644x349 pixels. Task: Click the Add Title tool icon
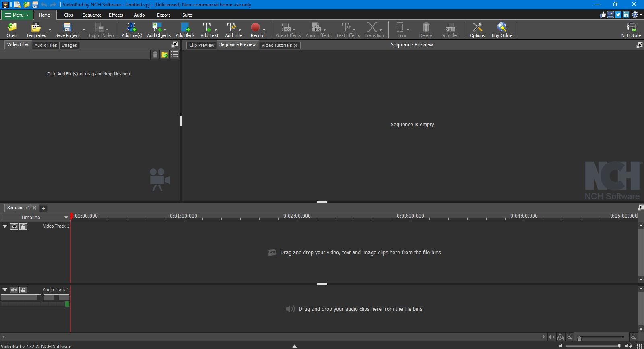(x=231, y=27)
